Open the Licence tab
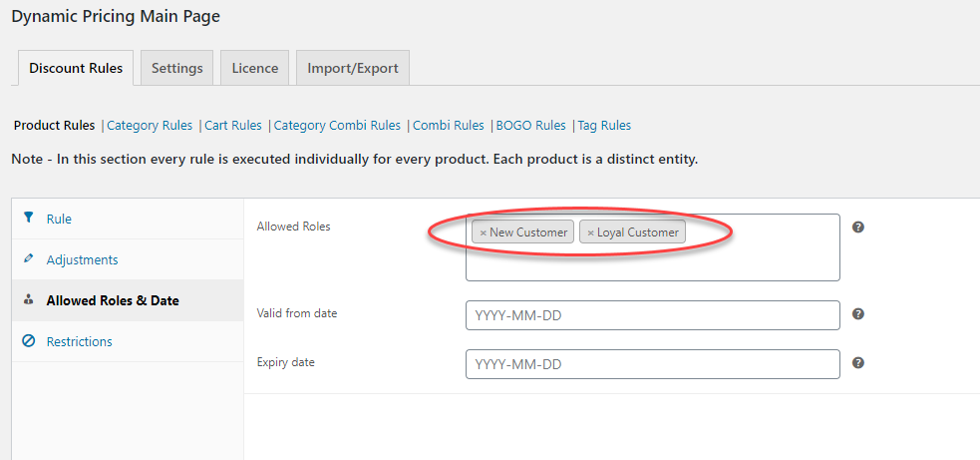This screenshot has height=460, width=980. pos(254,68)
